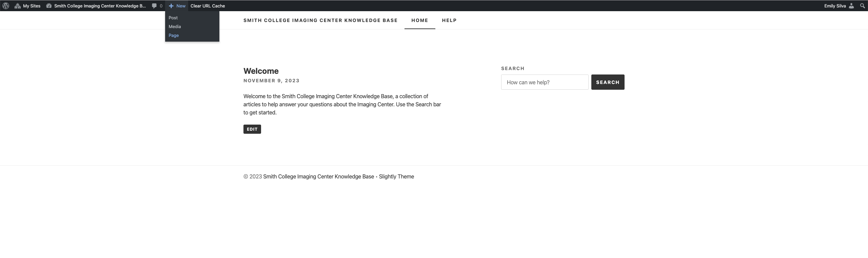The height and width of the screenshot is (258, 868).
Task: Click the My Sites network icon
Action: tap(18, 6)
